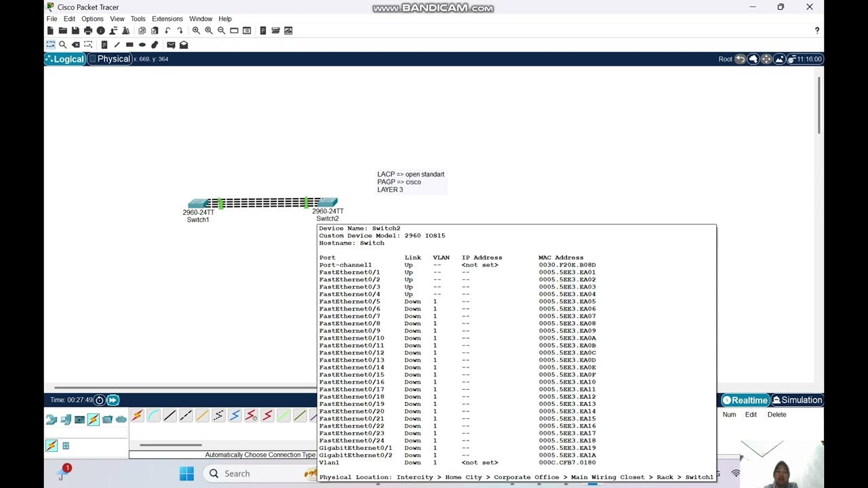868x488 pixels.
Task: Click the environment clock 11:16:00
Action: [x=804, y=59]
